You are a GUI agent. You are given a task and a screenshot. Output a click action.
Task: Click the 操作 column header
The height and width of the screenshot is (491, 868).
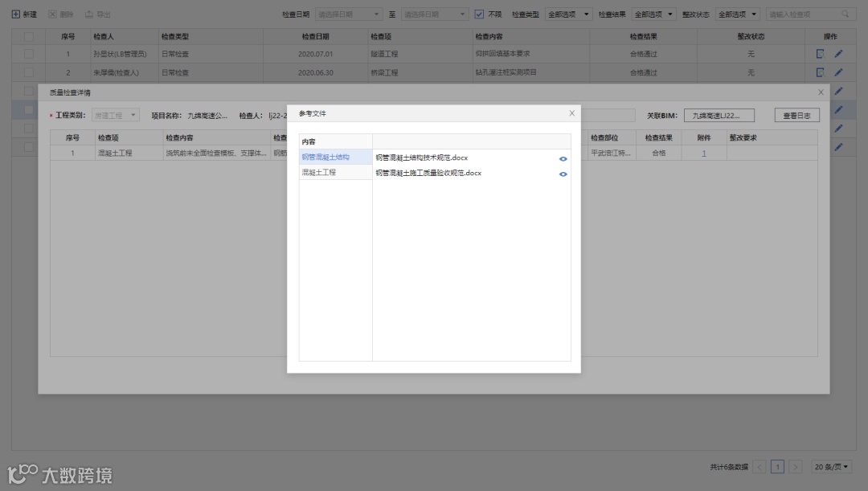point(830,36)
